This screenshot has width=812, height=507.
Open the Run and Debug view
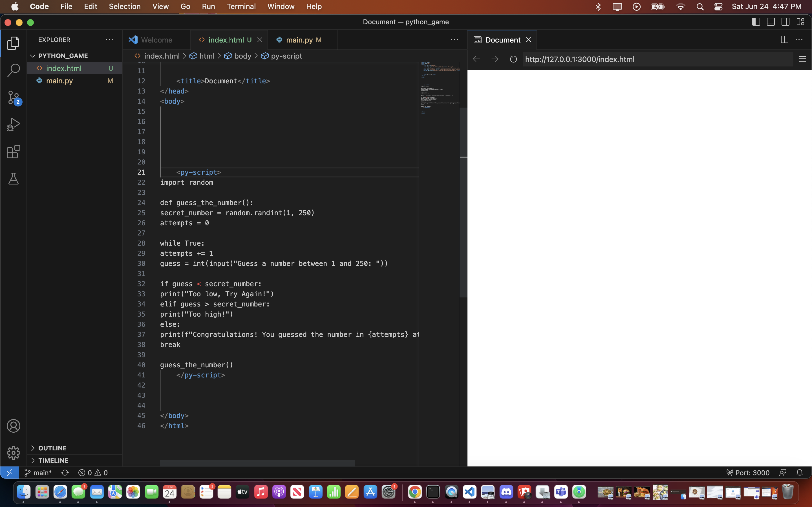(14, 124)
